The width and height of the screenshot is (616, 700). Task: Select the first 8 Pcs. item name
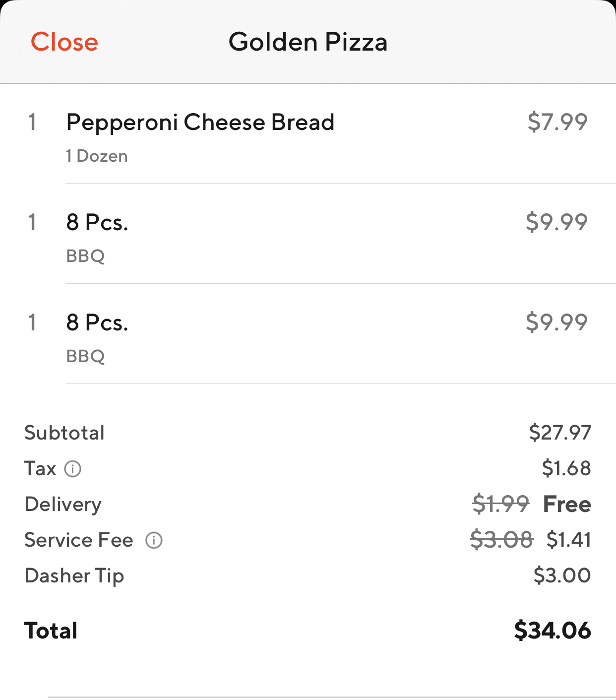click(97, 222)
